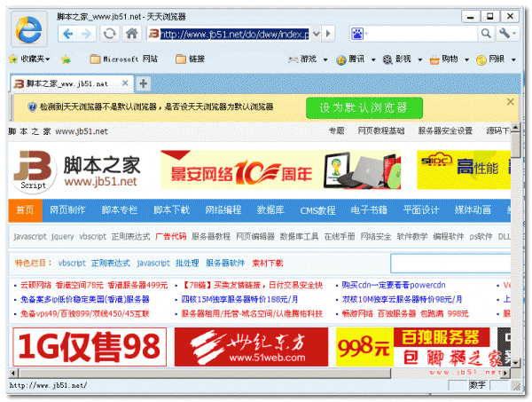Click 四核15M独享服务器特价188元/月 link
This screenshot has width=532, height=402.
[x=239, y=299]
